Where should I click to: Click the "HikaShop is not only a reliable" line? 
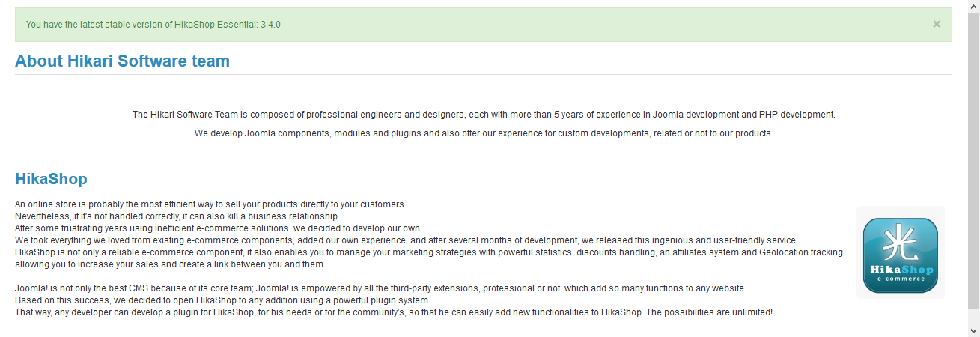click(x=428, y=252)
